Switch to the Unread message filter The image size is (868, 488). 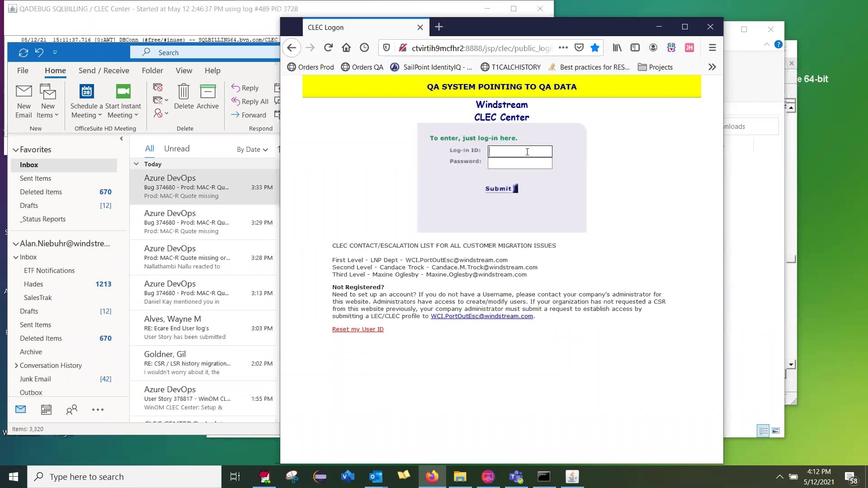(176, 148)
